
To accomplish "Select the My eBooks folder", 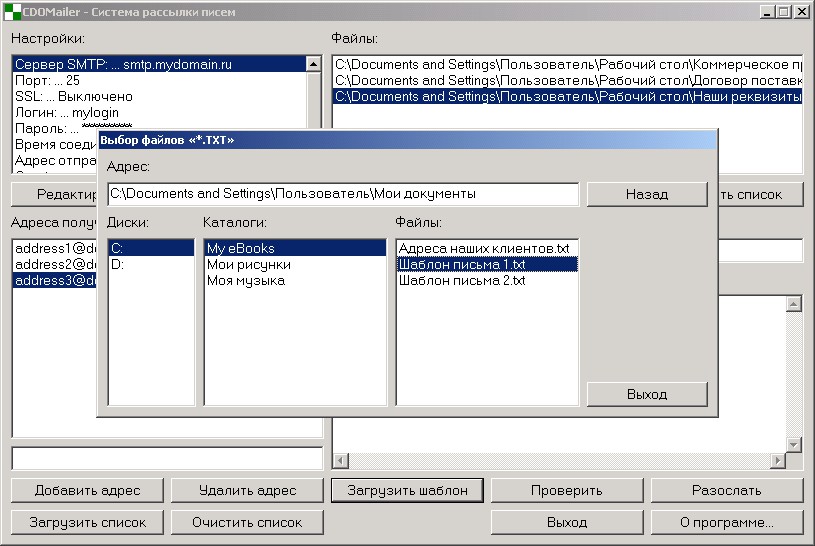I will click(x=295, y=248).
